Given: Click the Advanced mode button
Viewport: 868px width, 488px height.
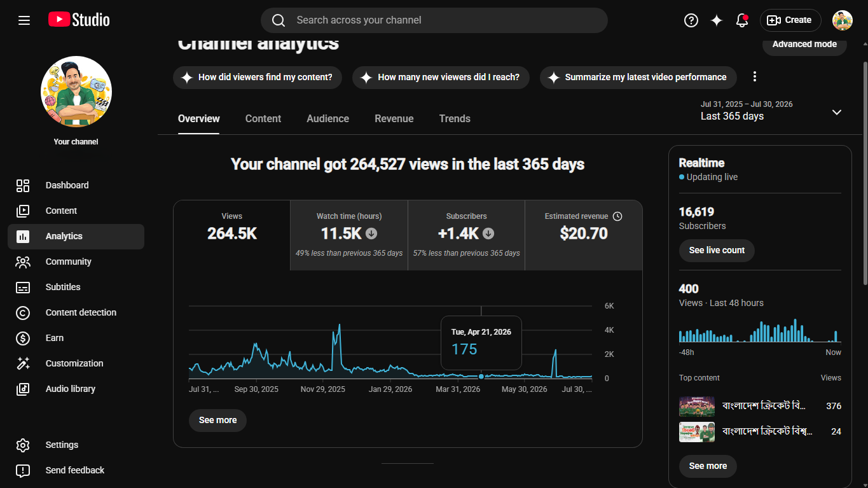Looking at the screenshot, I should [804, 45].
